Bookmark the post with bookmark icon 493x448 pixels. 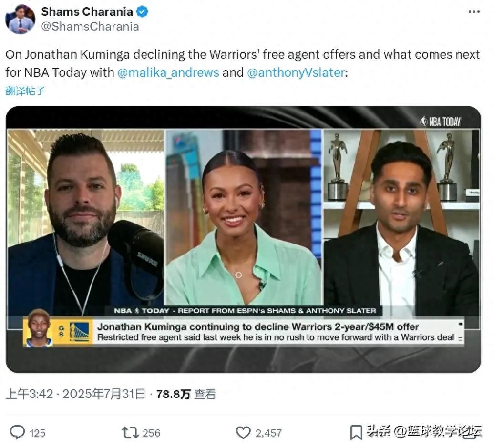point(356,433)
